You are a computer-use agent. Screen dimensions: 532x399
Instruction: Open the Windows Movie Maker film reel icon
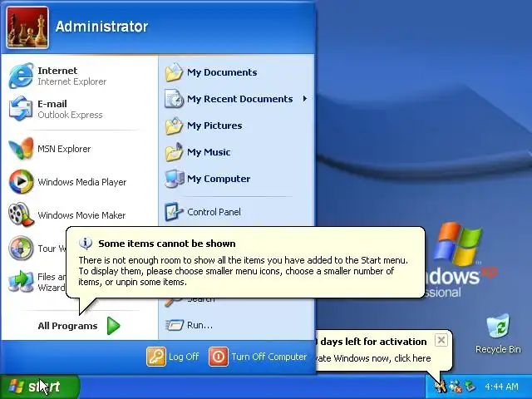pyautogui.click(x=21, y=214)
